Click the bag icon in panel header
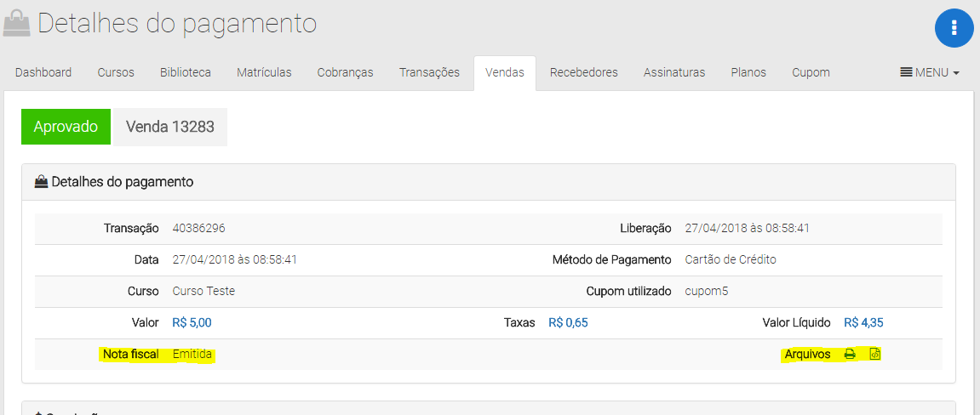 (x=41, y=182)
